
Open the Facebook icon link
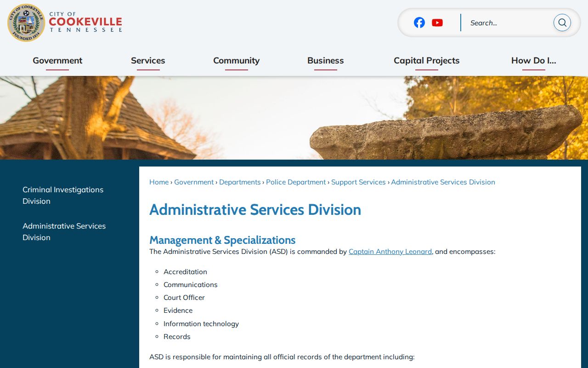click(x=419, y=23)
